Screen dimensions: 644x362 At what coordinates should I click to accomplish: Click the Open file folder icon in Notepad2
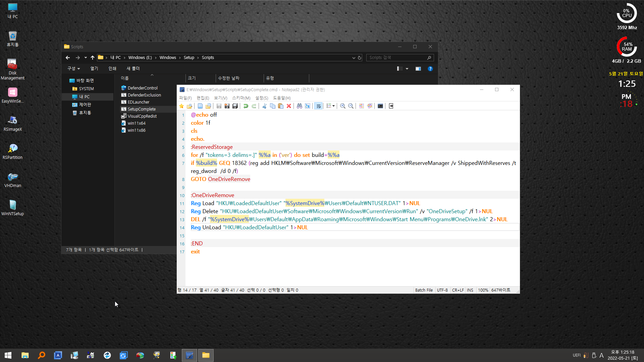pyautogui.click(x=208, y=106)
